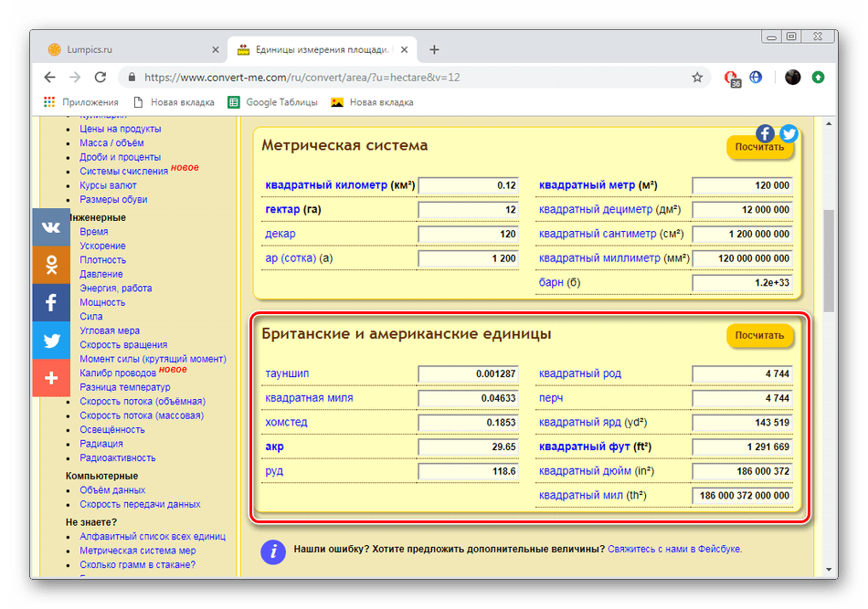The width and height of the screenshot is (868, 609).
Task: Share via Twitter icon on left strip
Action: pyautogui.click(x=50, y=341)
